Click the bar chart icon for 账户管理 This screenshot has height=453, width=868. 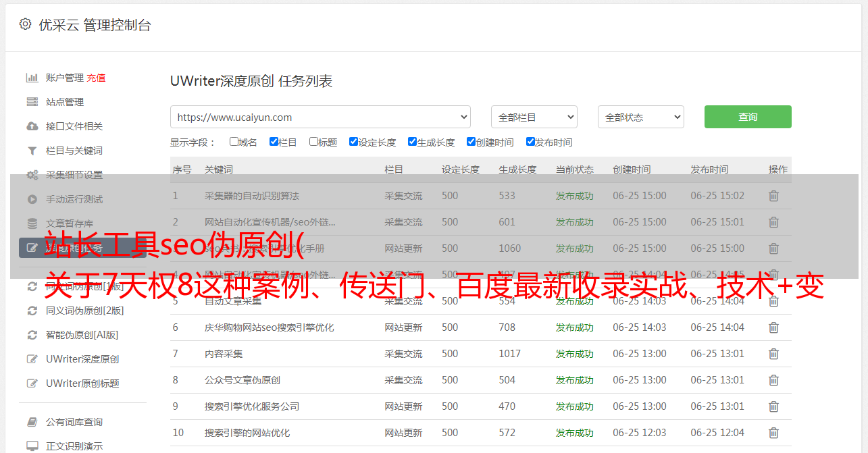click(x=32, y=78)
